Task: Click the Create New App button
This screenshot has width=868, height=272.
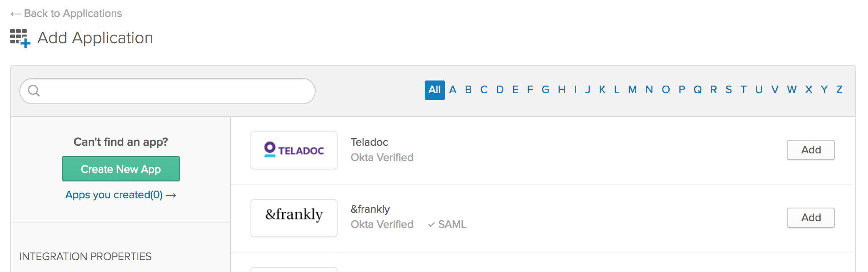Action: [121, 169]
